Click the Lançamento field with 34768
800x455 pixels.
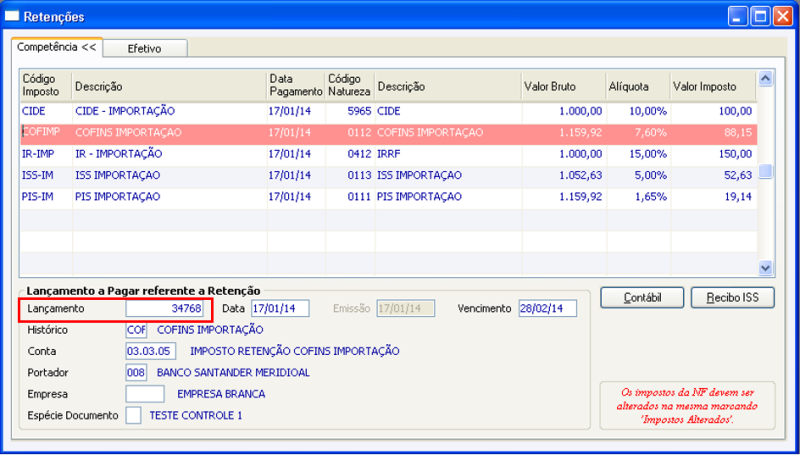(x=165, y=309)
